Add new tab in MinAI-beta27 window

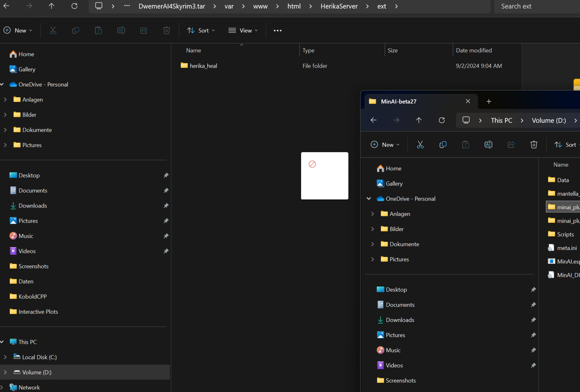[489, 102]
